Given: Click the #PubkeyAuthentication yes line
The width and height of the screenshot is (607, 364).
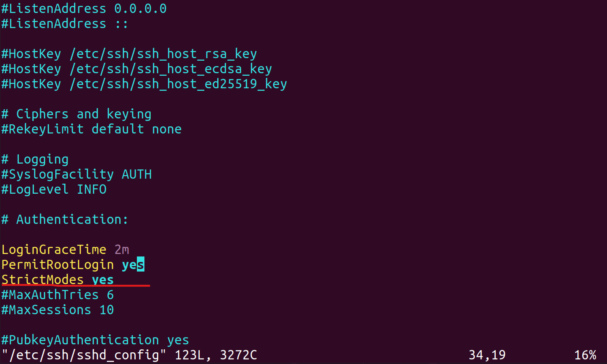Looking at the screenshot, I should [x=95, y=340].
